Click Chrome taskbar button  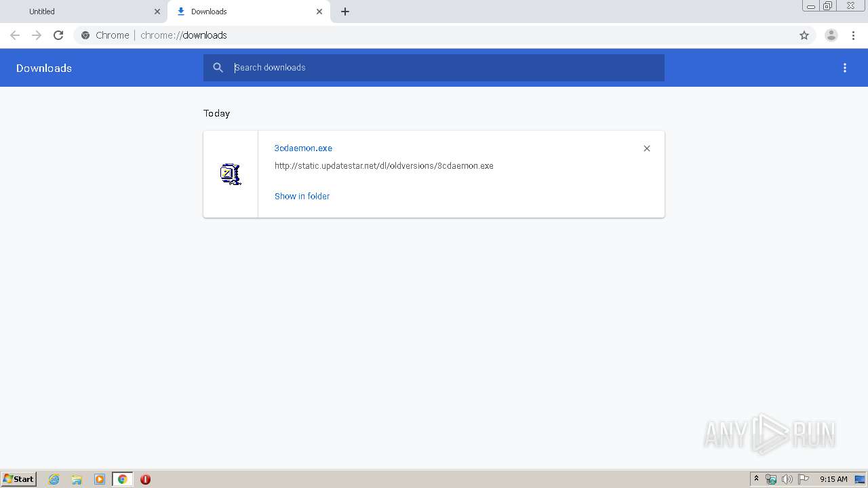(x=122, y=479)
